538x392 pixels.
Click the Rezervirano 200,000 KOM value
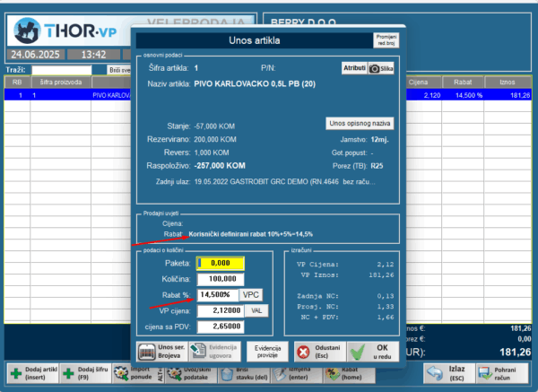[x=215, y=139]
